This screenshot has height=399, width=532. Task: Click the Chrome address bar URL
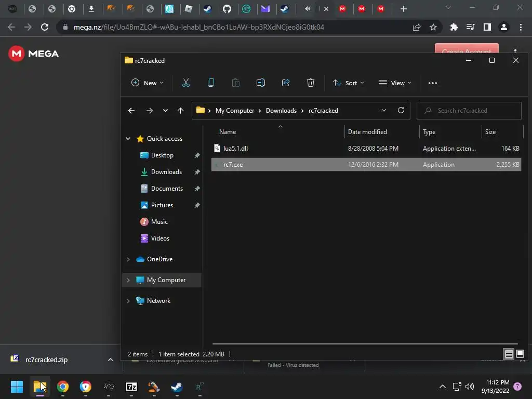[198, 27]
